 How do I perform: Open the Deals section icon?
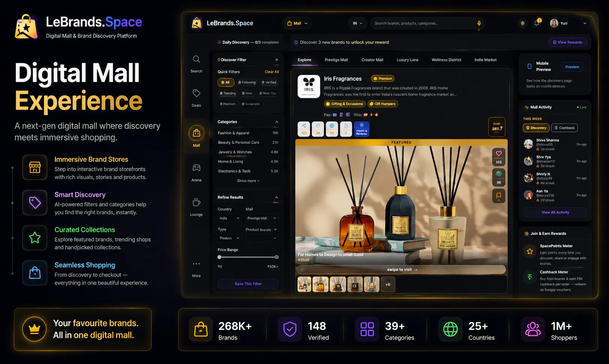click(196, 93)
